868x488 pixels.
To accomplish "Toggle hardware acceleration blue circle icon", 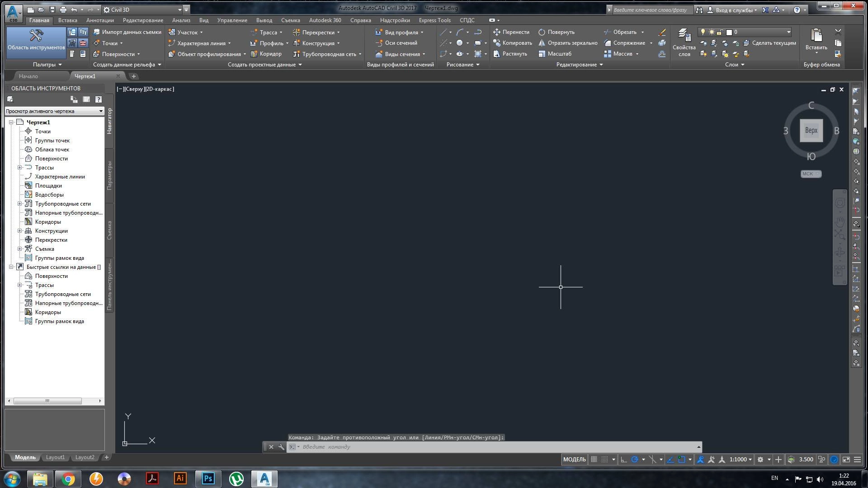I will click(x=834, y=460).
